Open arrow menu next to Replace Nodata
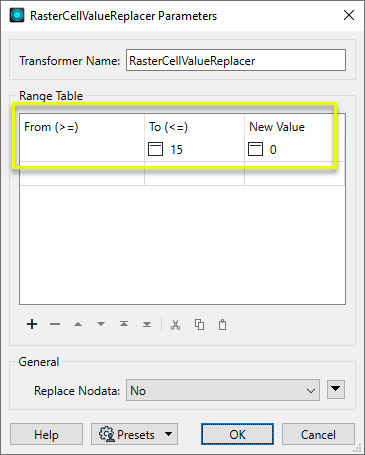Image resolution: width=365 pixels, height=455 pixels. [336, 389]
